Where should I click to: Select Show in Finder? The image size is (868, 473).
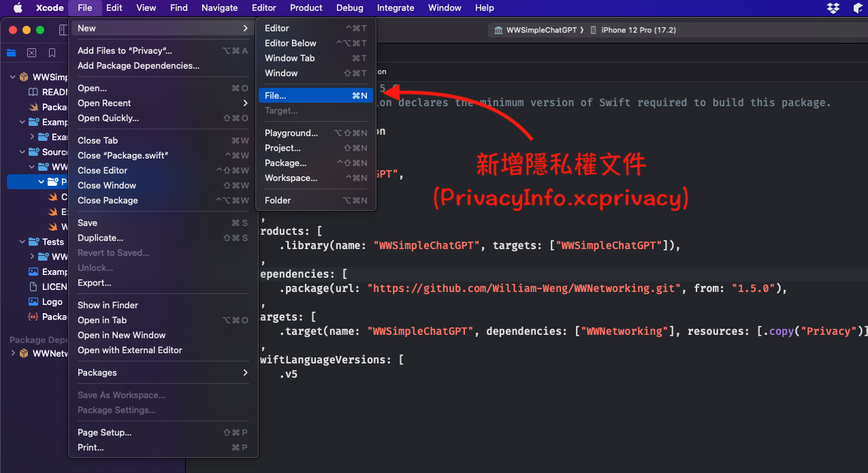163,305
